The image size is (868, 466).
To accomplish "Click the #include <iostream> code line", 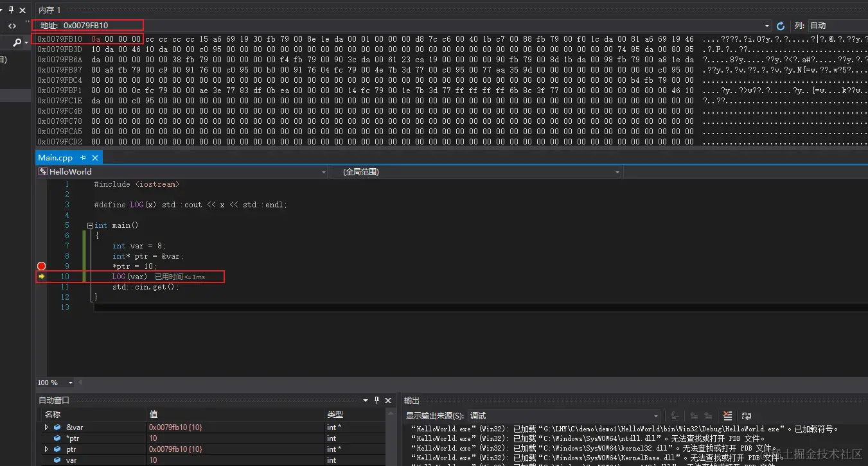I will [x=137, y=184].
